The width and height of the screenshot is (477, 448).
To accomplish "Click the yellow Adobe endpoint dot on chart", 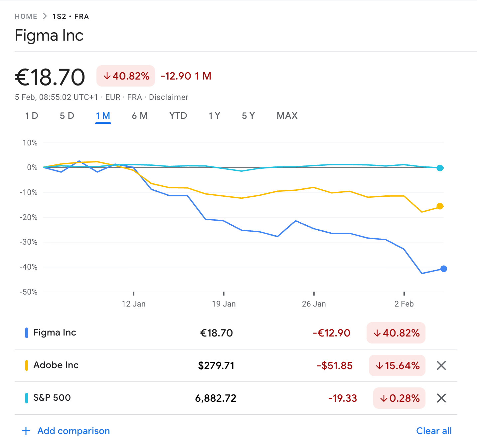I will [x=440, y=206].
